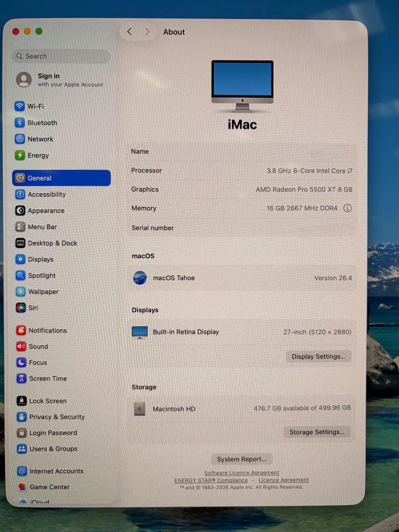Image resolution: width=399 pixels, height=532 pixels.
Task: Click the Name row field
Action: tap(242, 152)
